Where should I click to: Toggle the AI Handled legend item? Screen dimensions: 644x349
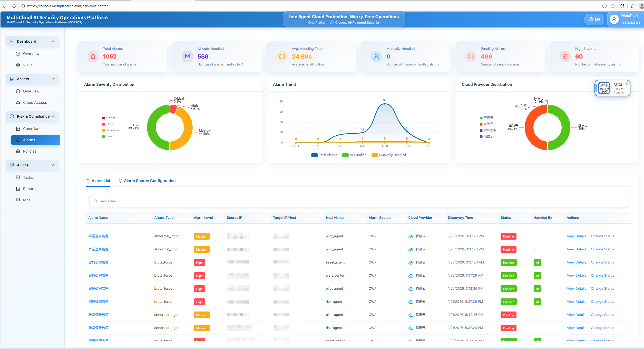pyautogui.click(x=354, y=155)
